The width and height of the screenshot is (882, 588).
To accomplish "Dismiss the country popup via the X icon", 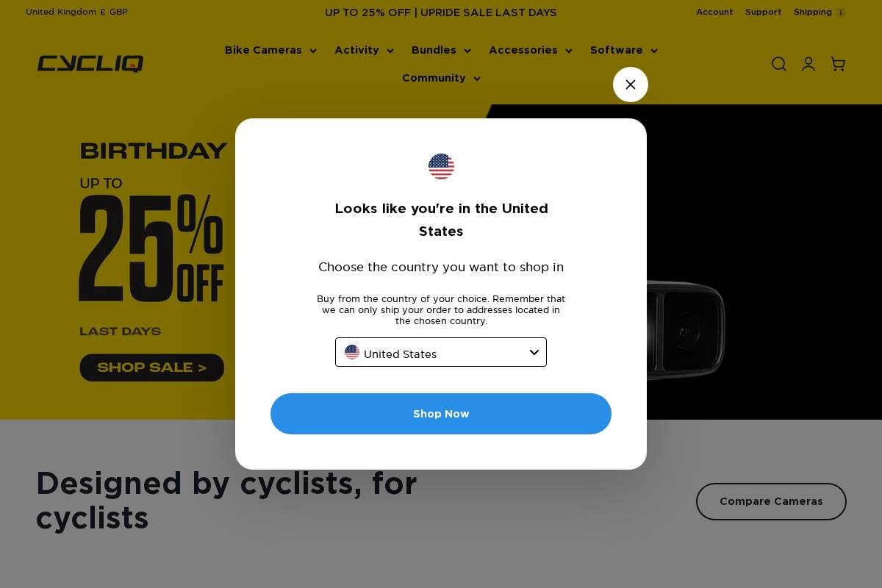I will pyautogui.click(x=631, y=85).
